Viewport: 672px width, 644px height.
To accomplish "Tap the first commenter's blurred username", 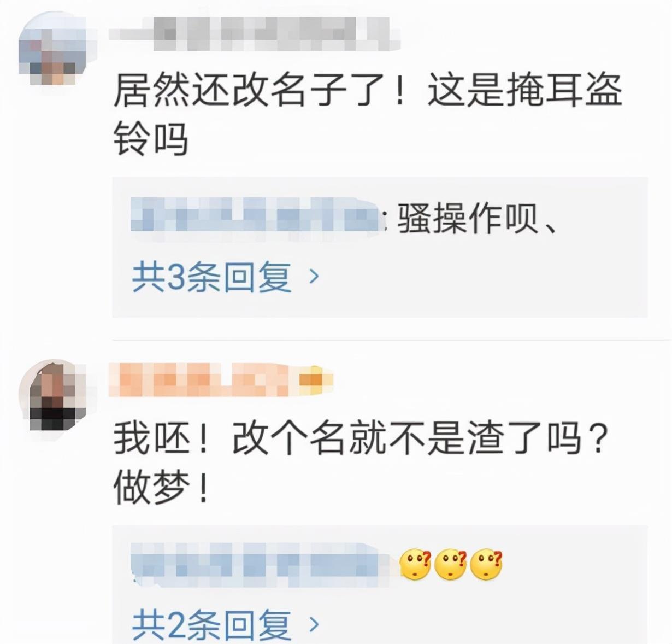I will (254, 33).
